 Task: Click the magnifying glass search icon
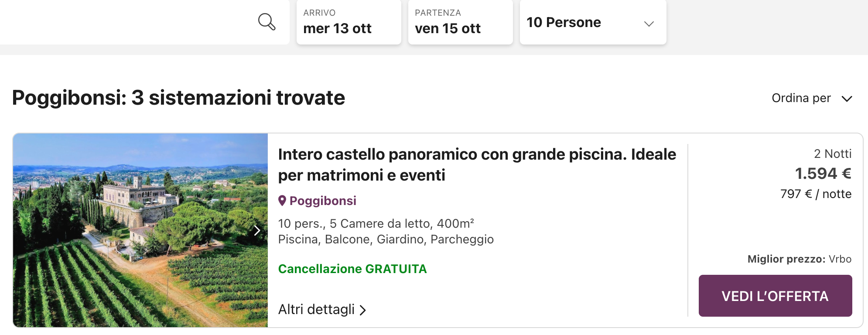tap(267, 22)
